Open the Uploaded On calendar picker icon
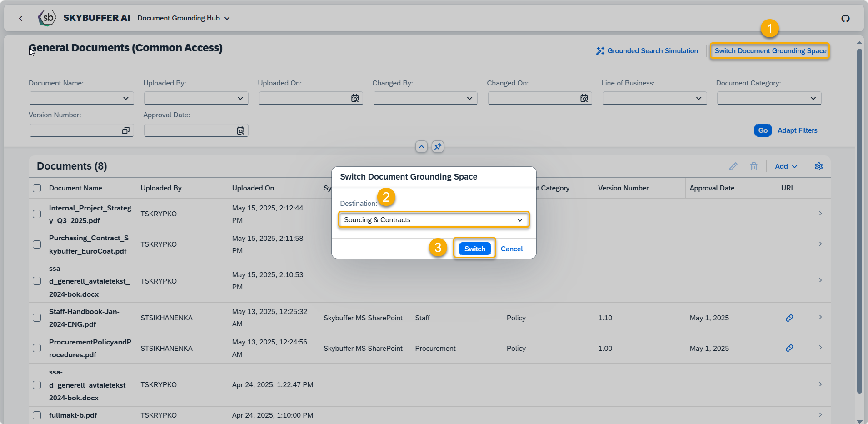Screen dimensions: 868x424 click(355, 98)
